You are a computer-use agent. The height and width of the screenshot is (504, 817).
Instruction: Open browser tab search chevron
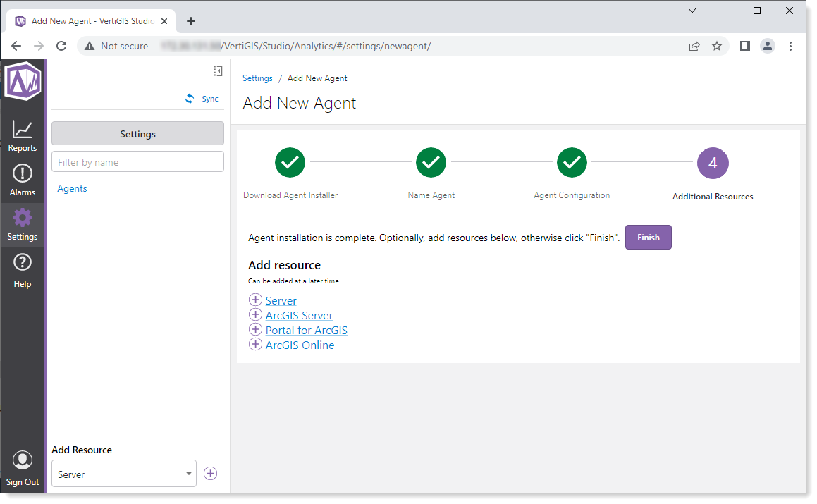click(x=692, y=11)
